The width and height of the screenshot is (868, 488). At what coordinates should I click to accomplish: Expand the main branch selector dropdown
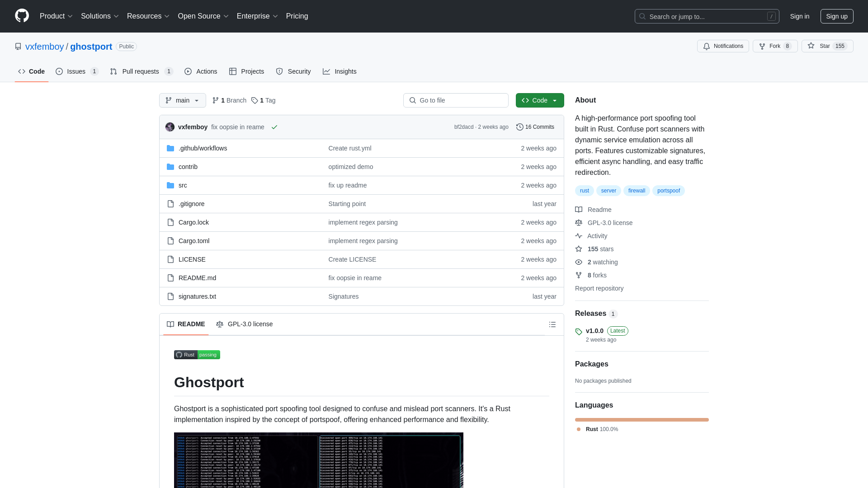tap(182, 100)
